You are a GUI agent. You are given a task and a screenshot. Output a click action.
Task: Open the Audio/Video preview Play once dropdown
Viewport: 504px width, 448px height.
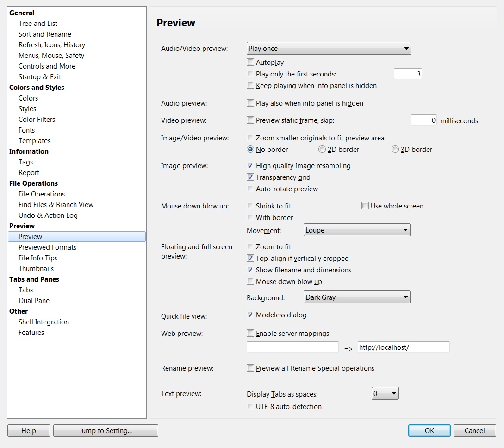[x=329, y=49]
